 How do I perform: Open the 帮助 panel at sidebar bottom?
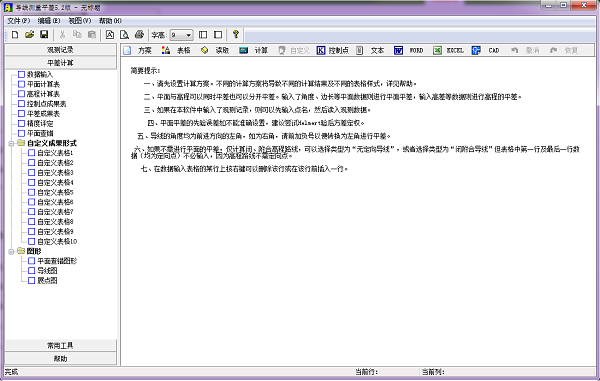[60, 358]
